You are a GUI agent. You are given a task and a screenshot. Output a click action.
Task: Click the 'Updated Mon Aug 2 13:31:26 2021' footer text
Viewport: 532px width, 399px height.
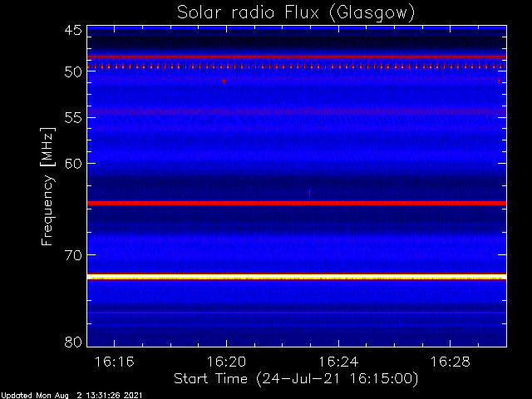click(x=71, y=396)
